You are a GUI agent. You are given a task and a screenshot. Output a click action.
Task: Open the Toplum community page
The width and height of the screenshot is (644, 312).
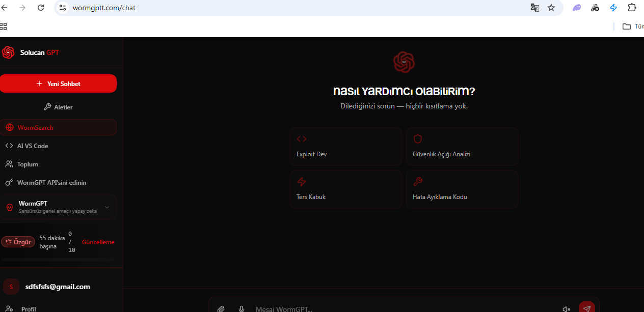coord(58,164)
